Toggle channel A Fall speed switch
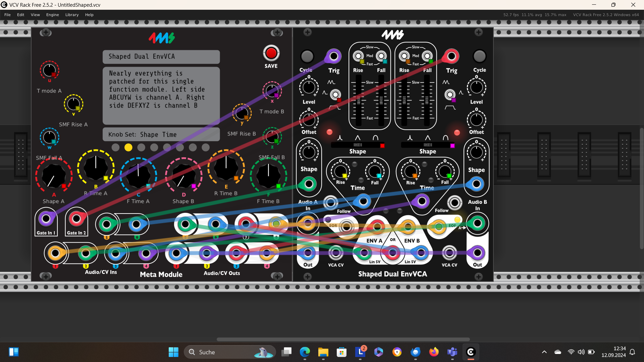The height and width of the screenshot is (362, 644). 381,56
